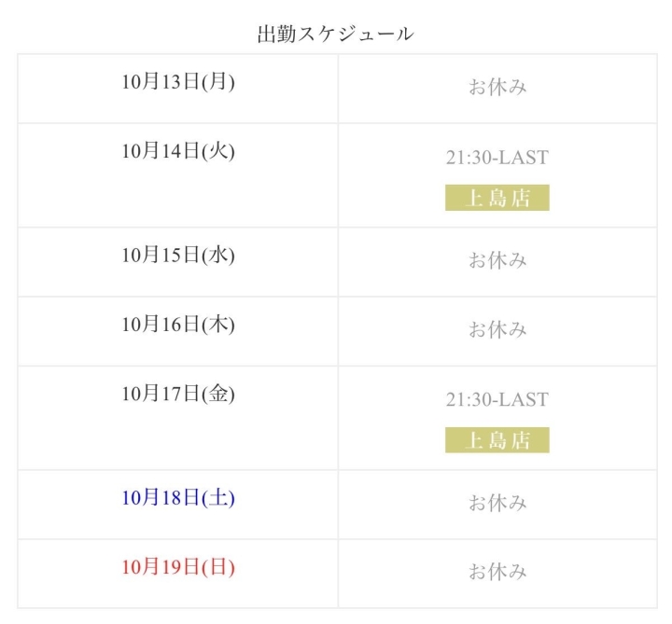672x624 pixels.
Task: Open the 10月17日(金) date entry
Action: coord(177,394)
